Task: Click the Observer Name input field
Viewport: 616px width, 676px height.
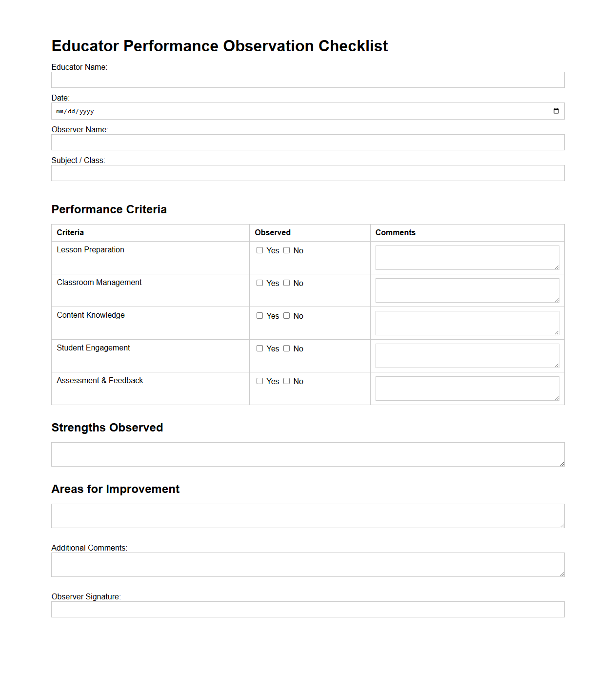Action: coord(308,142)
